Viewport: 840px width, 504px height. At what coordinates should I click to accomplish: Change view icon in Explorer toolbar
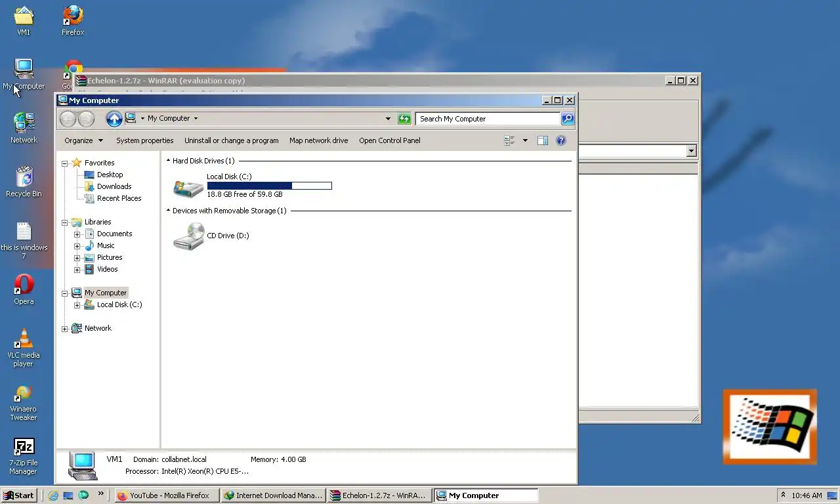tap(509, 140)
